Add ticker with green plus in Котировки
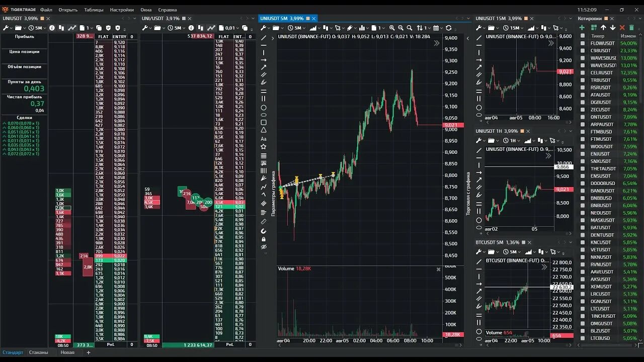 pyautogui.click(x=582, y=28)
